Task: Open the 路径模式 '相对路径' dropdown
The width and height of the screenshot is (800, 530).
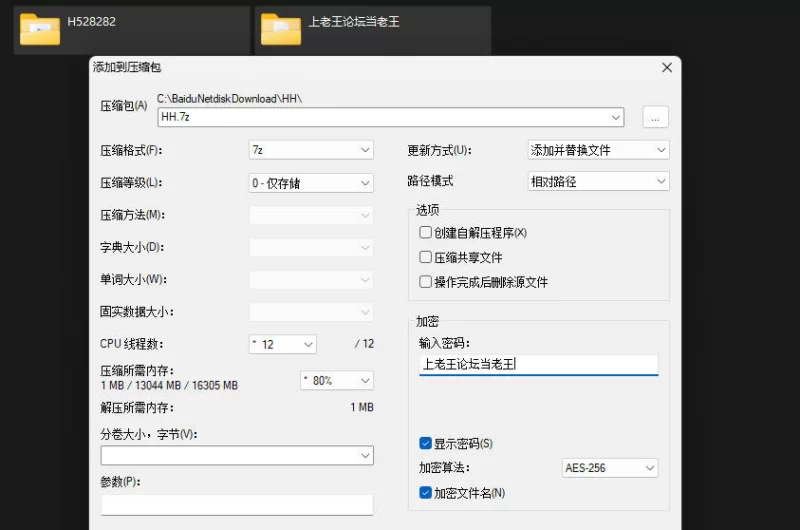Action: (x=598, y=181)
